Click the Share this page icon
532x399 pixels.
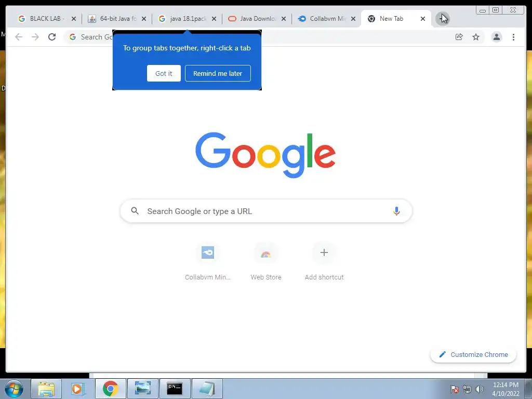click(459, 37)
